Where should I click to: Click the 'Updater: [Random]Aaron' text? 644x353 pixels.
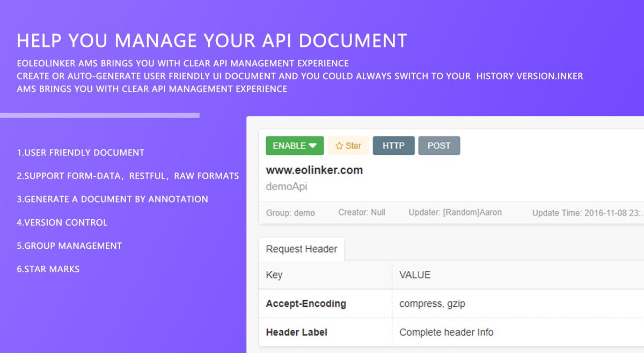(x=455, y=212)
